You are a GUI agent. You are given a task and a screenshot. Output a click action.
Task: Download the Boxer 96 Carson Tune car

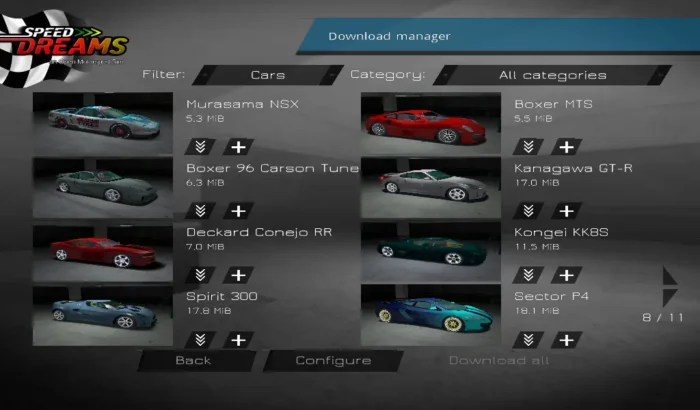tap(201, 211)
